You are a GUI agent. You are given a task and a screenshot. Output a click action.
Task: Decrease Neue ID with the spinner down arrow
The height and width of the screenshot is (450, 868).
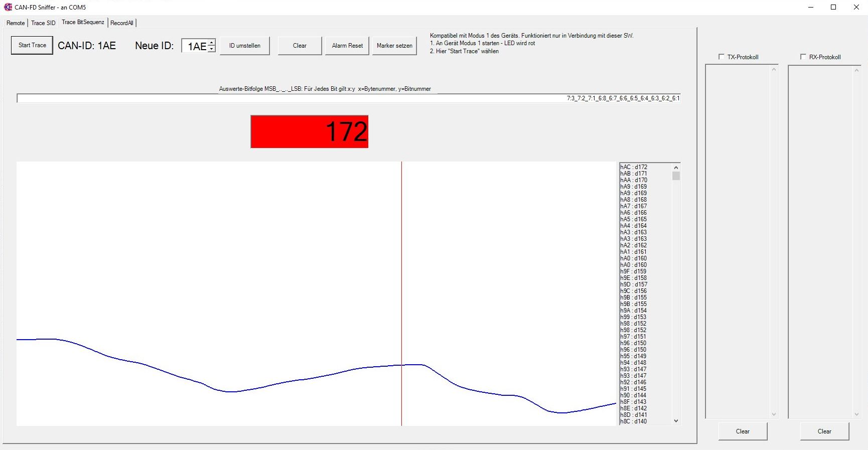(212, 49)
